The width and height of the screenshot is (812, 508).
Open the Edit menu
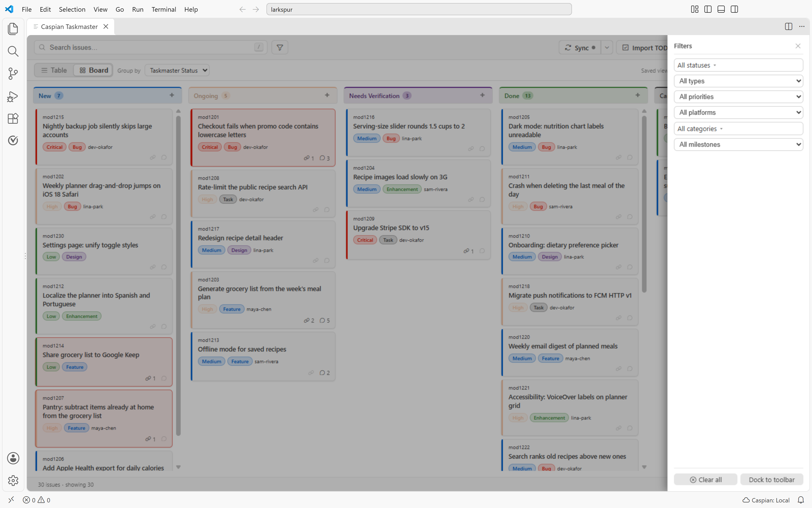point(45,9)
